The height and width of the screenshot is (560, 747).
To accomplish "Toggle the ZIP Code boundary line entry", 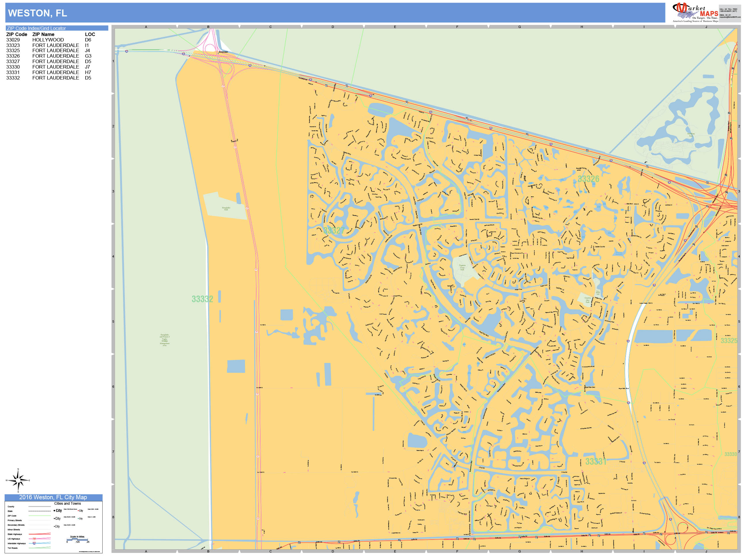I will 39,516.
